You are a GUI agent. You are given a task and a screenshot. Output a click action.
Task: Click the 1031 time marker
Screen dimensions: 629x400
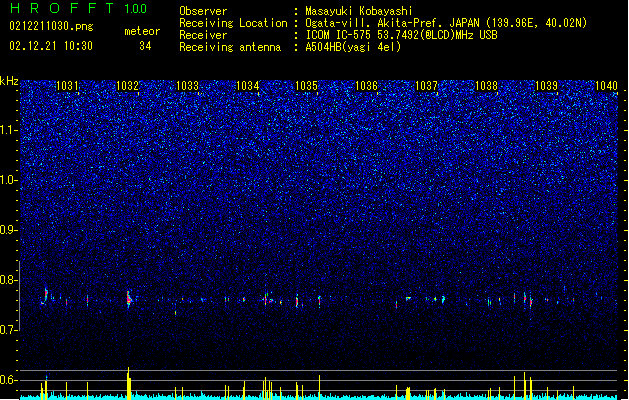[67, 86]
